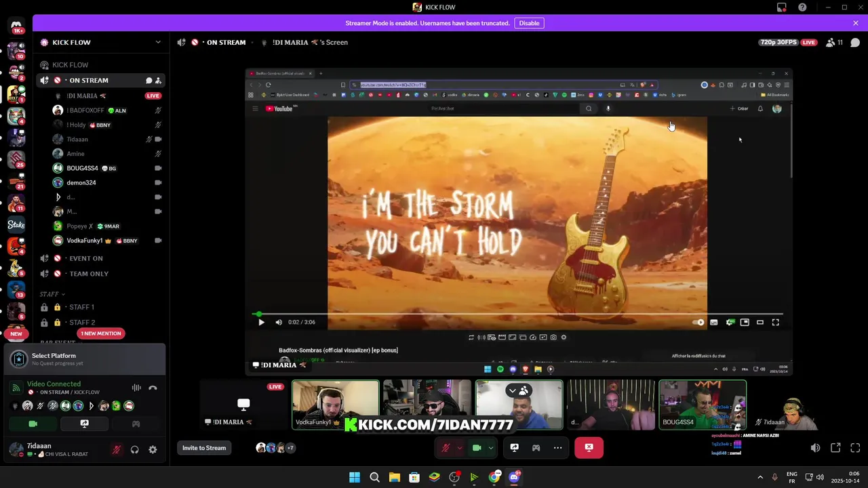Click the activities controller in bottom call bar
The image size is (868, 488).
536,447
